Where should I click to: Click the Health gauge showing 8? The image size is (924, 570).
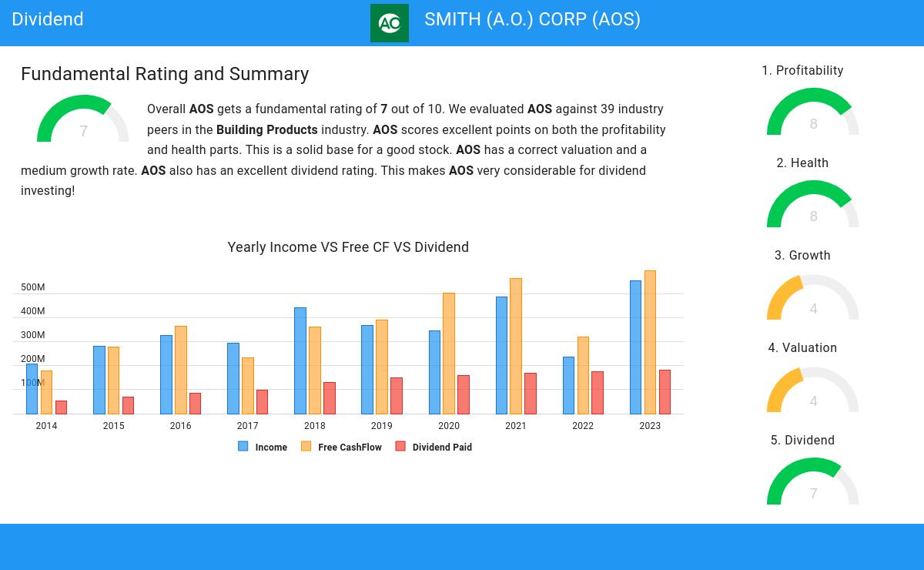point(813,204)
